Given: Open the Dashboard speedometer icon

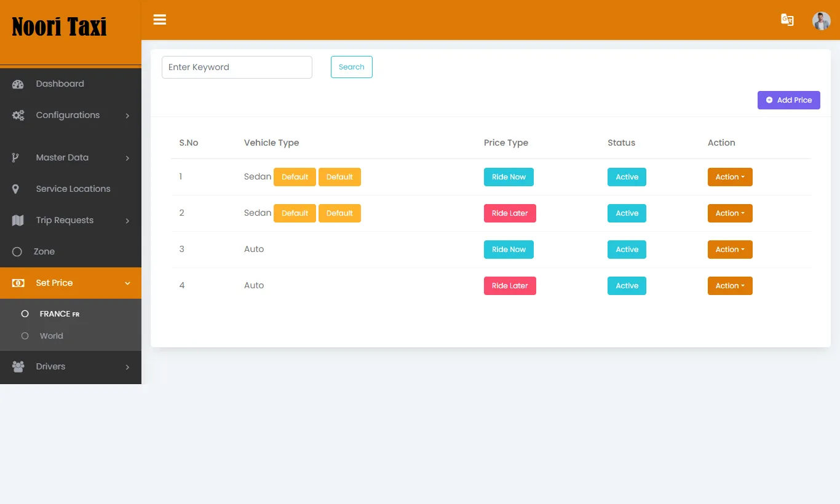Looking at the screenshot, I should pos(18,84).
